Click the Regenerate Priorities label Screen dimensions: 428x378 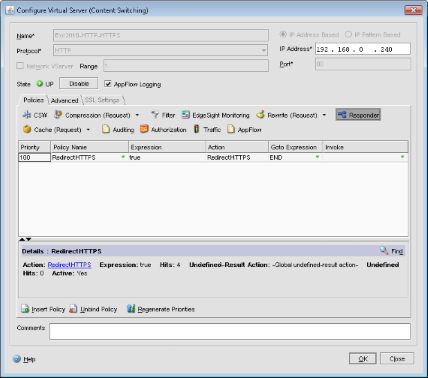point(166,309)
